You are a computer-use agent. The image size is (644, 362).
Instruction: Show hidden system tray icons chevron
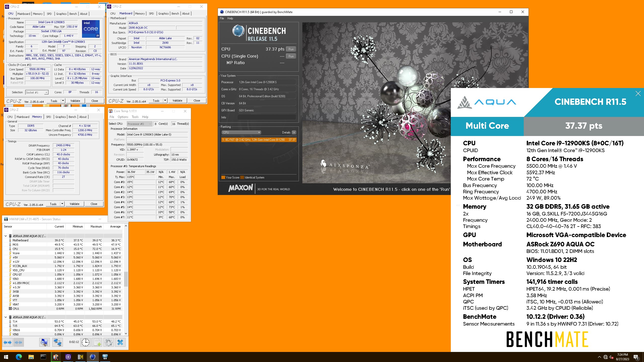[599, 357]
